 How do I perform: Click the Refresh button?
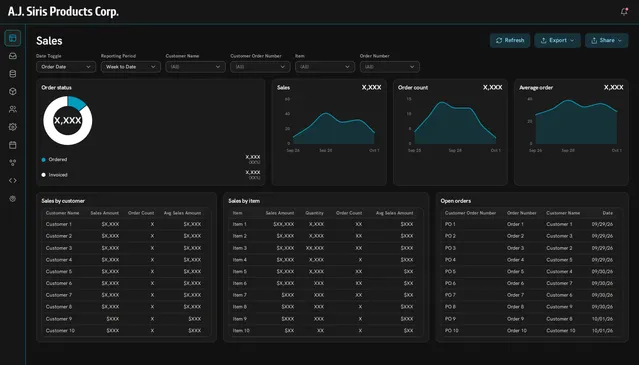tap(510, 40)
